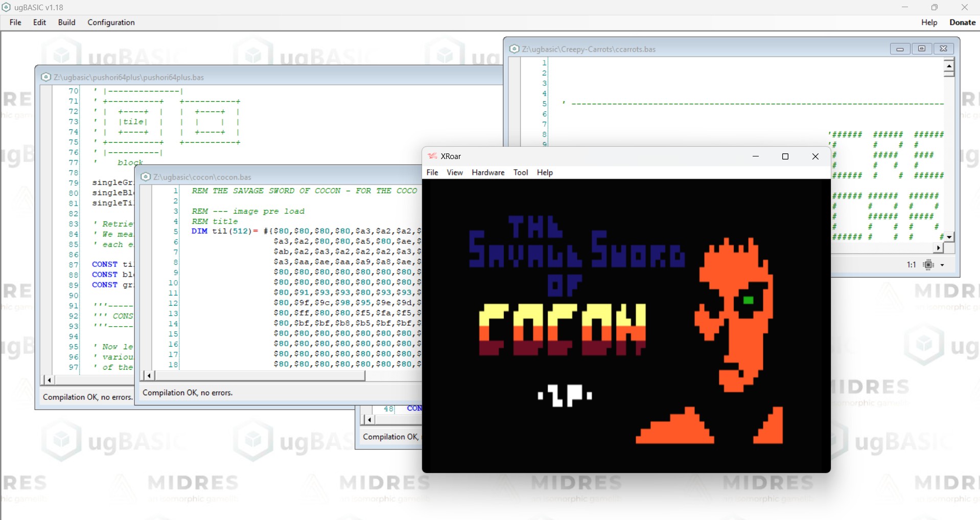Open the XRoar View menu
This screenshot has height=520, width=980.
(455, 172)
